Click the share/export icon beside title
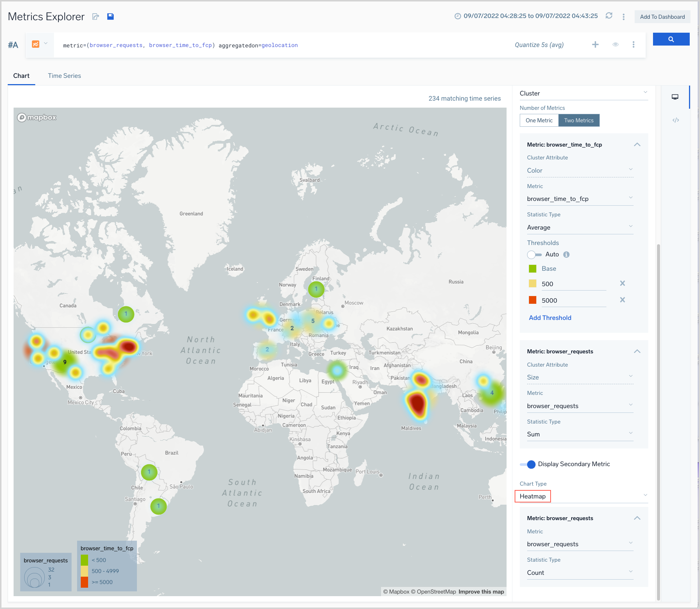This screenshot has height=609, width=700. [95, 17]
